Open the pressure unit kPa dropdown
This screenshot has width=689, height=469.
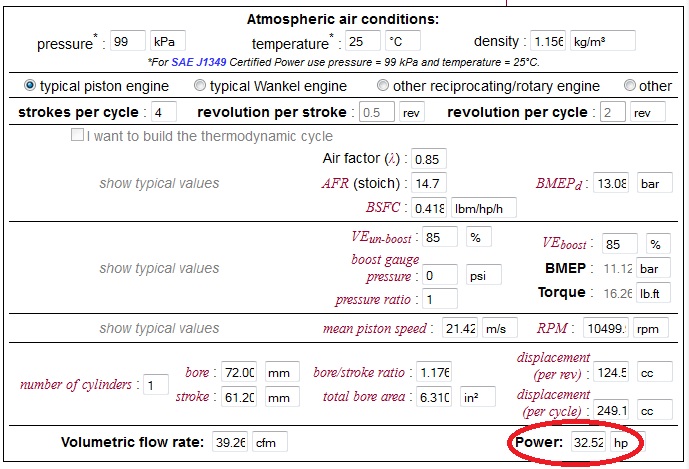(x=168, y=41)
